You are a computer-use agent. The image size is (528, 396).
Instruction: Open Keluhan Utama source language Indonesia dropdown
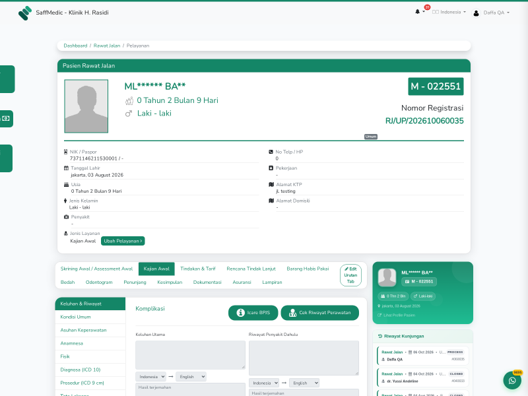click(151, 377)
